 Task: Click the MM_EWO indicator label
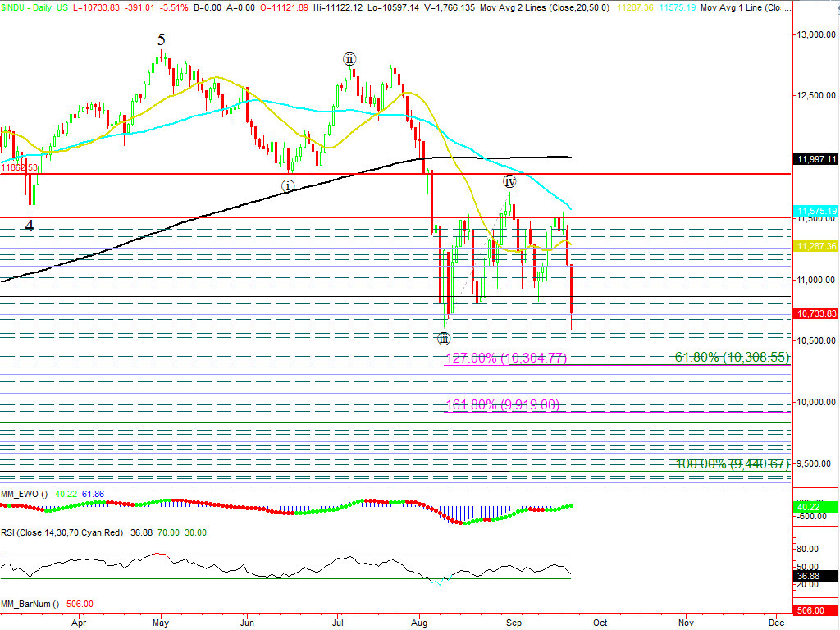click(25, 494)
